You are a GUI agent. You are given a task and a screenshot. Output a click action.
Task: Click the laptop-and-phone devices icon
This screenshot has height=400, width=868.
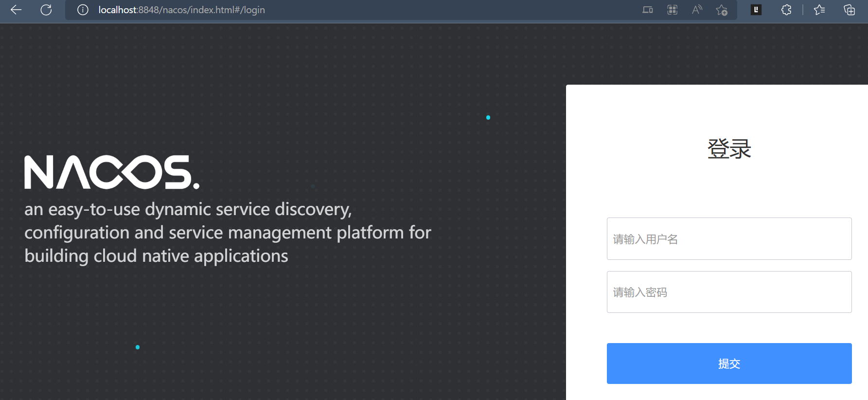[x=647, y=10]
